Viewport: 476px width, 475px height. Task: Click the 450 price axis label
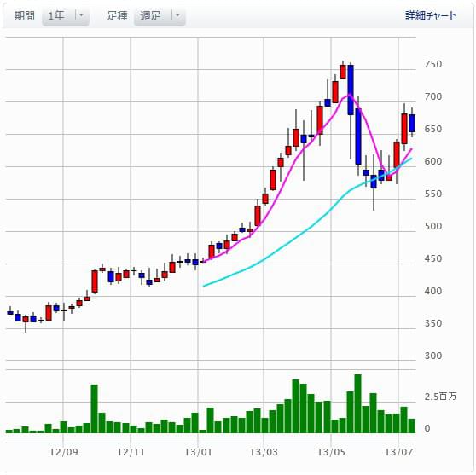(x=433, y=258)
